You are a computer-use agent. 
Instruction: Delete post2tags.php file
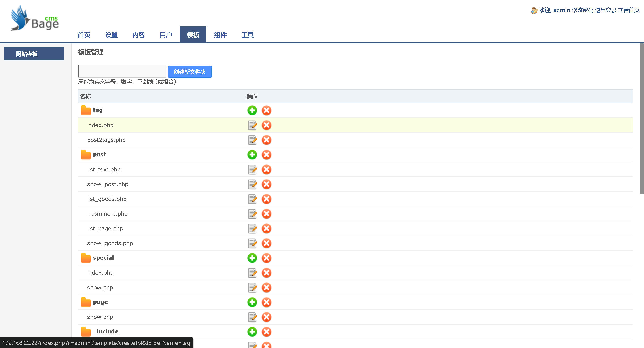tap(266, 140)
